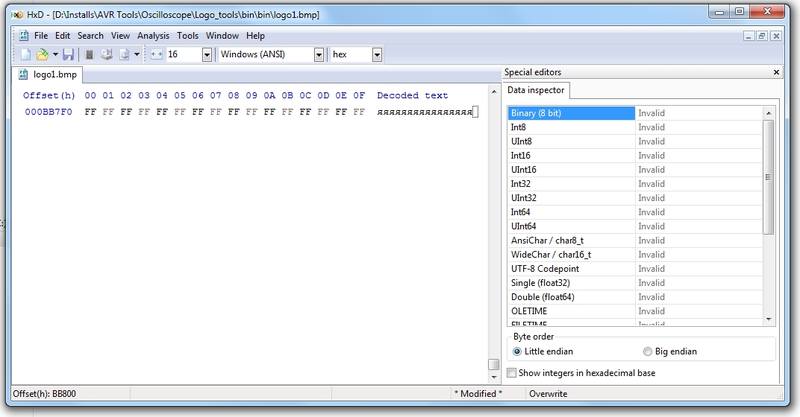Open the Tools menu

187,35
